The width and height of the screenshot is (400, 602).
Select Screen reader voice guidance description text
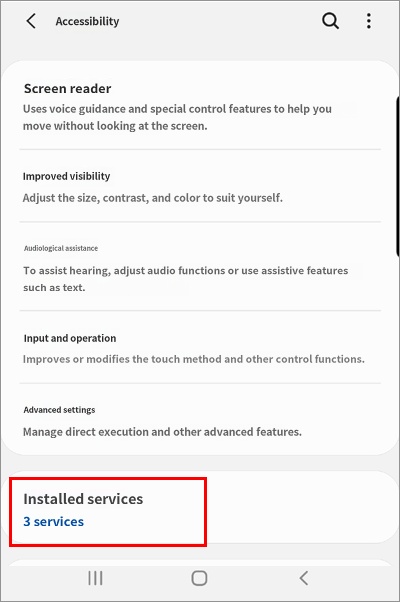[177, 117]
